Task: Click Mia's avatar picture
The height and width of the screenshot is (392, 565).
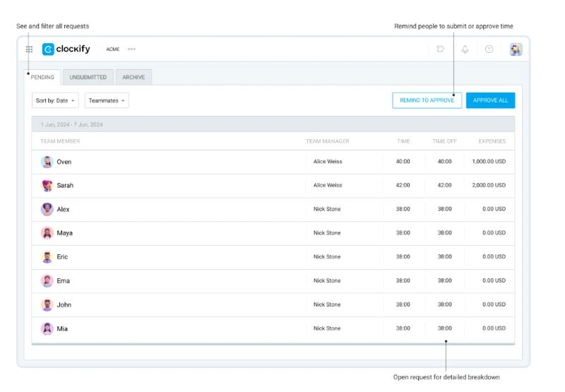Action: pos(47,328)
